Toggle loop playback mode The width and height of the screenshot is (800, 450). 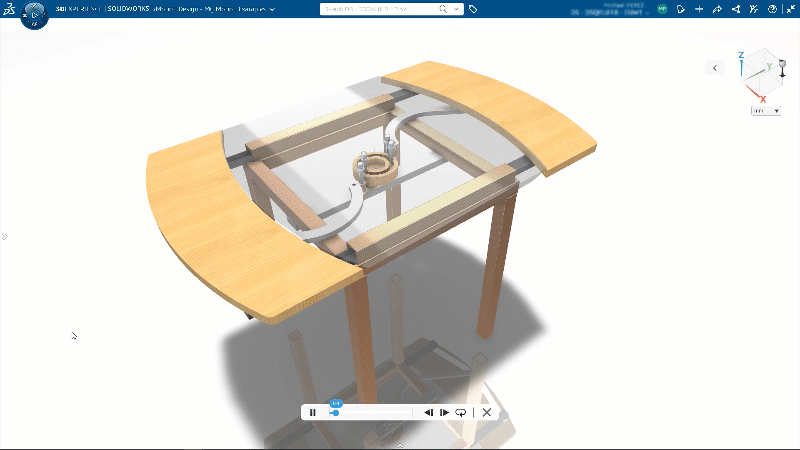pyautogui.click(x=461, y=412)
